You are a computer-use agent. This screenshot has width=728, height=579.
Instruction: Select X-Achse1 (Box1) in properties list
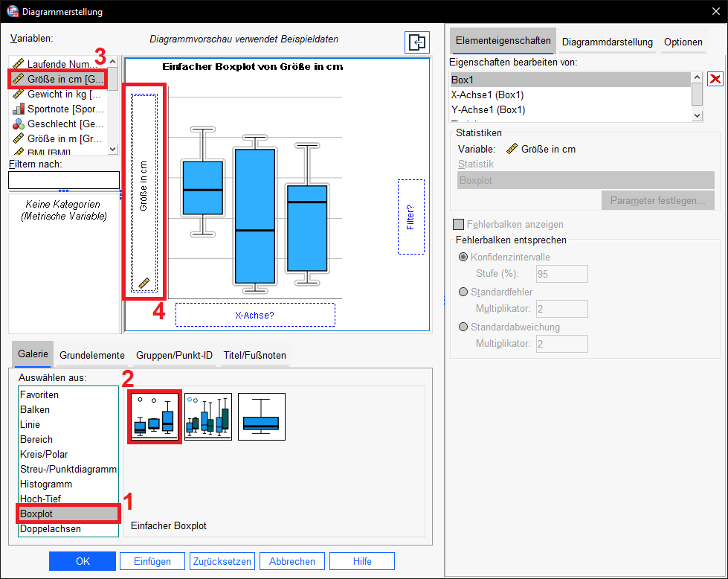[x=570, y=95]
